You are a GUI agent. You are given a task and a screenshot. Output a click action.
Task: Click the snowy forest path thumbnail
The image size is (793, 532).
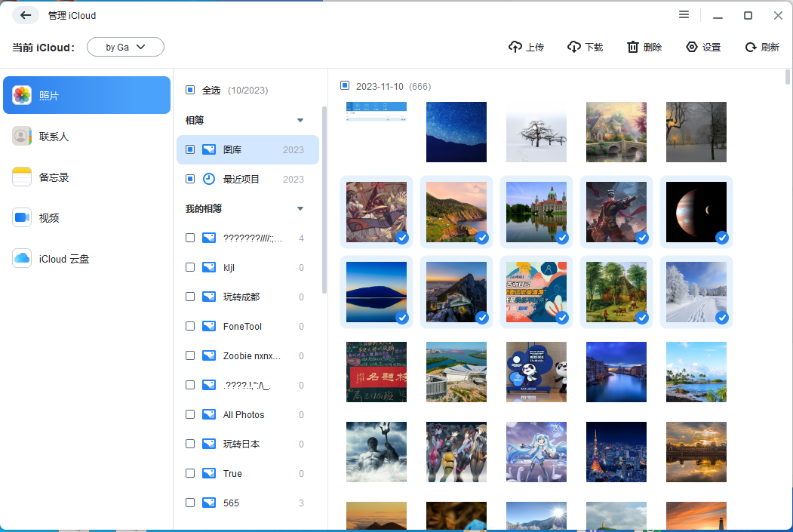tap(696, 292)
